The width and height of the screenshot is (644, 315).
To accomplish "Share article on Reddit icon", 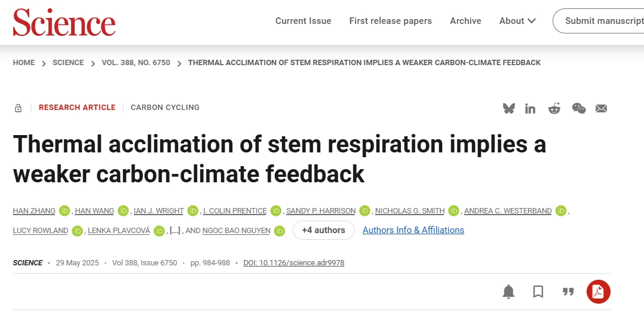I will pyautogui.click(x=554, y=108).
